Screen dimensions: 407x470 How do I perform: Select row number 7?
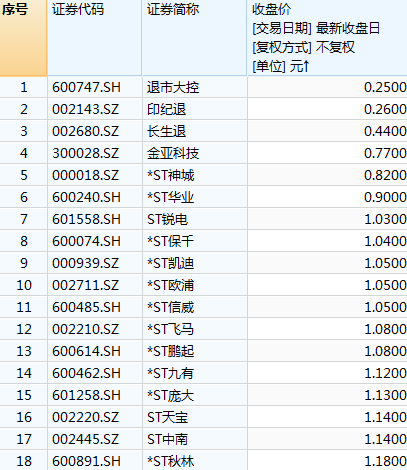[x=24, y=219]
